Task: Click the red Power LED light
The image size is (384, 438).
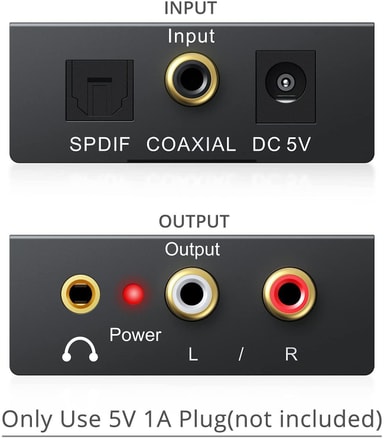Action: [x=133, y=294]
